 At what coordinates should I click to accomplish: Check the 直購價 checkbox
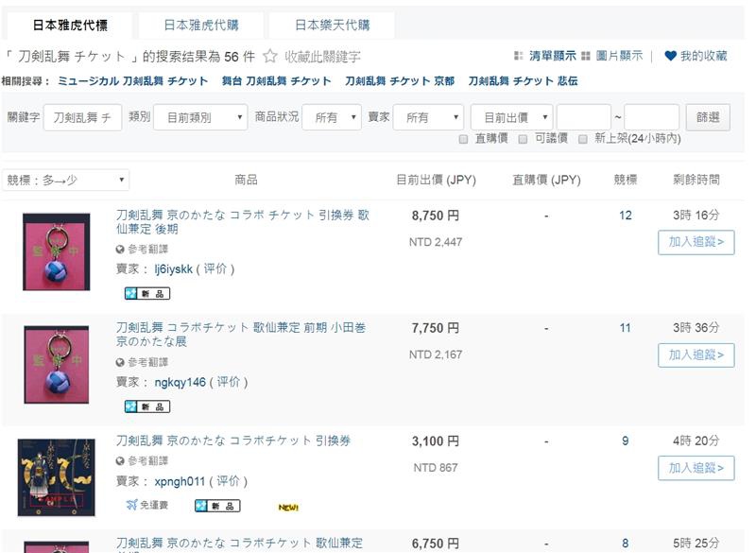(463, 139)
